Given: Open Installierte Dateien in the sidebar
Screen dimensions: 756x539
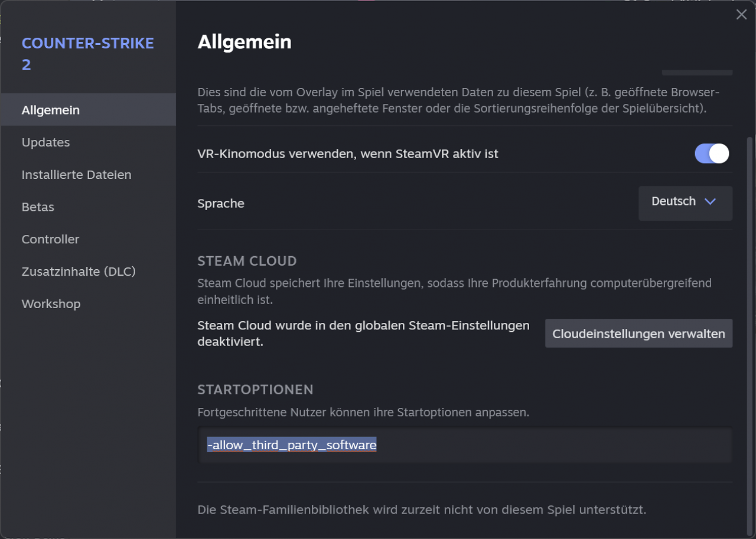Looking at the screenshot, I should [x=88, y=175].
